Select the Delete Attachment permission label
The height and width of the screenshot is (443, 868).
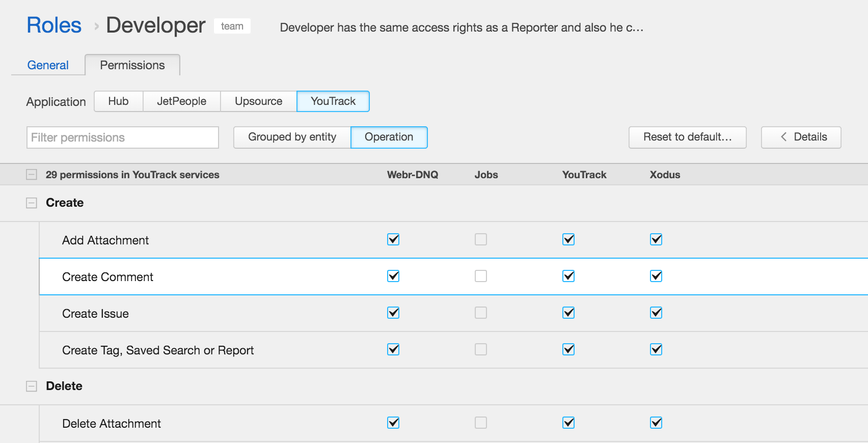click(112, 424)
